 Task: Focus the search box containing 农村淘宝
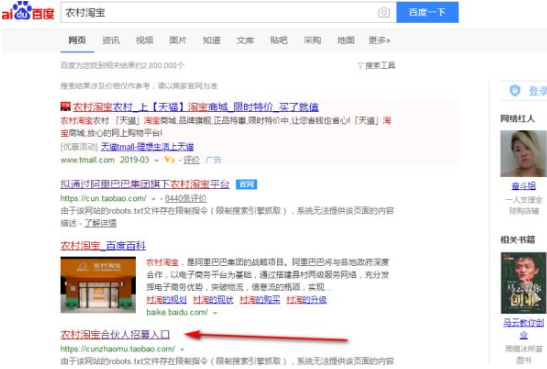[x=220, y=13]
